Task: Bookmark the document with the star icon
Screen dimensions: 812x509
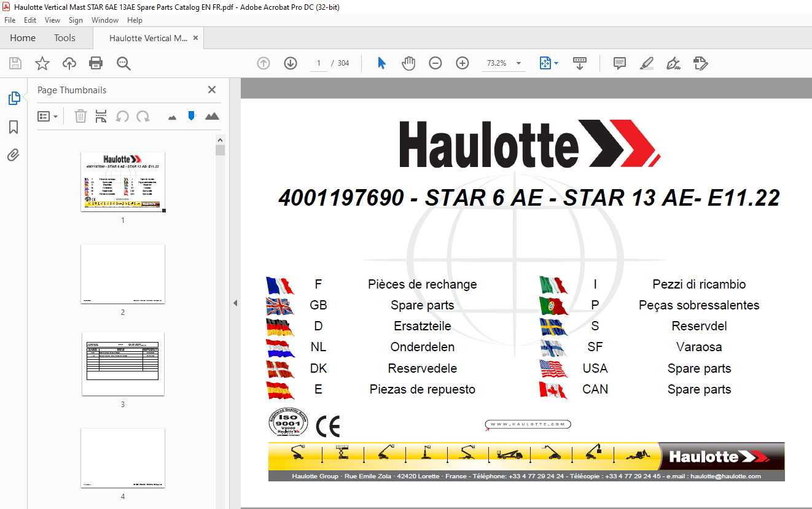Action: click(x=42, y=63)
